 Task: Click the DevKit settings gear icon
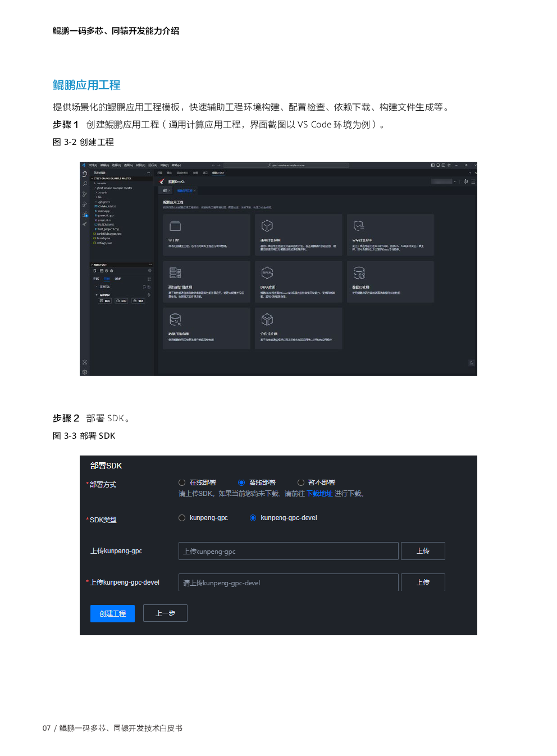click(465, 181)
